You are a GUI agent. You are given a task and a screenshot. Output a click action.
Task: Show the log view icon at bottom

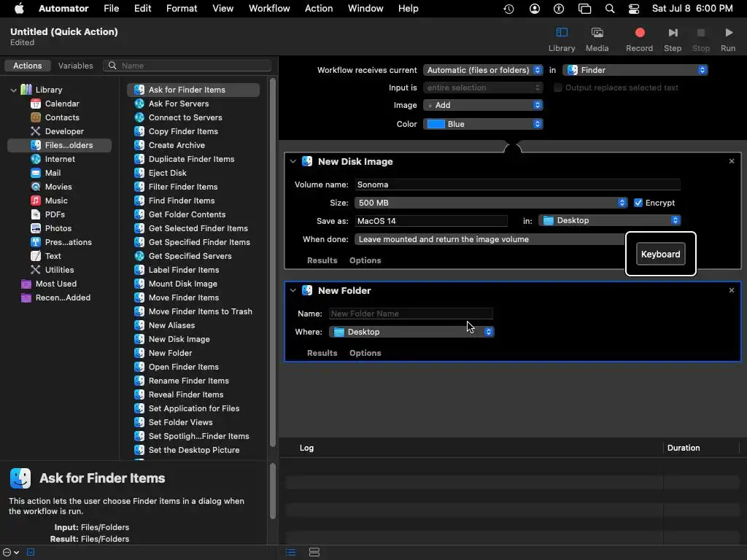point(290,553)
